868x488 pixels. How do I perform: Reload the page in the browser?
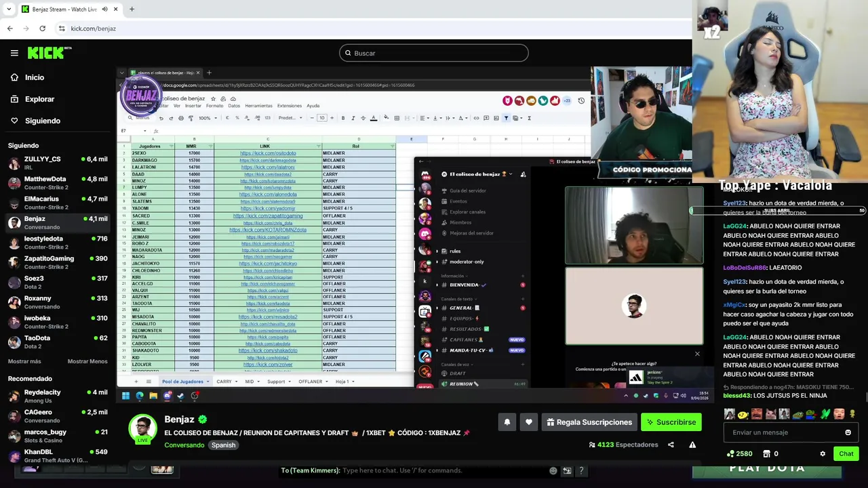42,28
